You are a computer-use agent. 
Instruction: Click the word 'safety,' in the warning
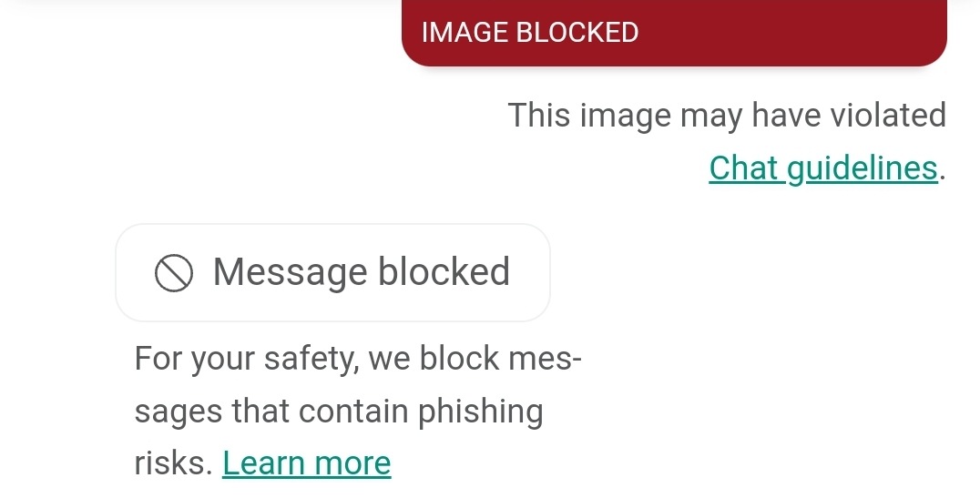[311, 360]
